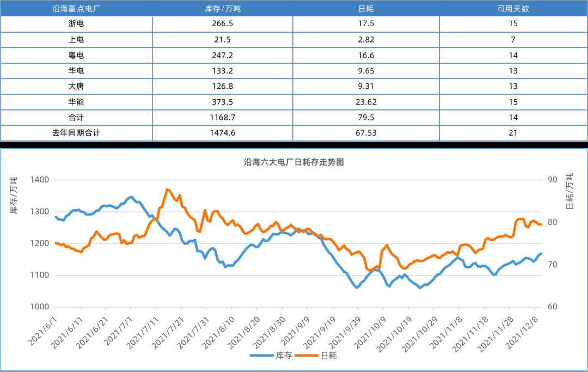The width and height of the screenshot is (588, 372).
Task: Select 大唐 inventory value 126.8
Action: [x=223, y=86]
